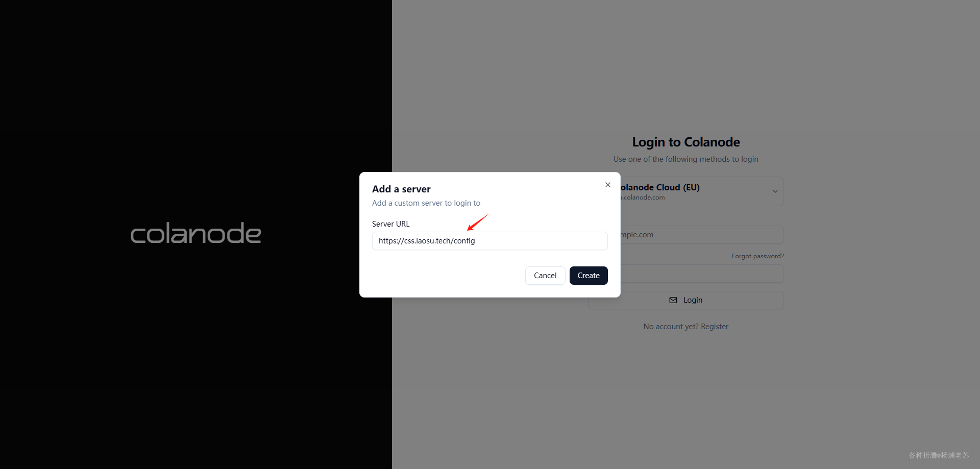
Task: Click the colanode logo on left panel
Action: coord(196,233)
